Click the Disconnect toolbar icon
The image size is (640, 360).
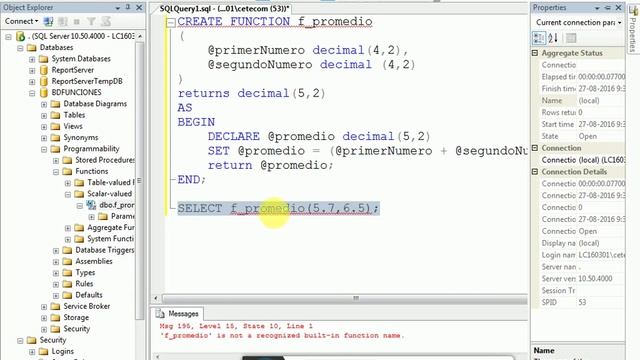62,21
